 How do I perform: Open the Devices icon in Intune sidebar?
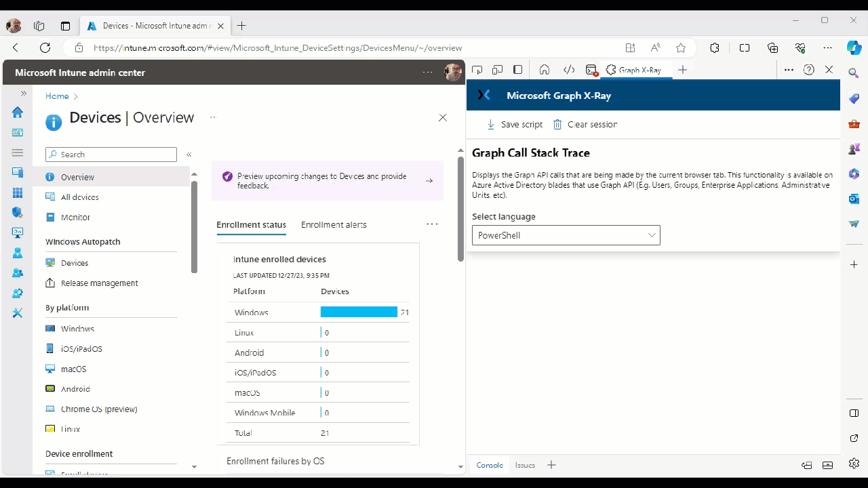pyautogui.click(x=18, y=173)
